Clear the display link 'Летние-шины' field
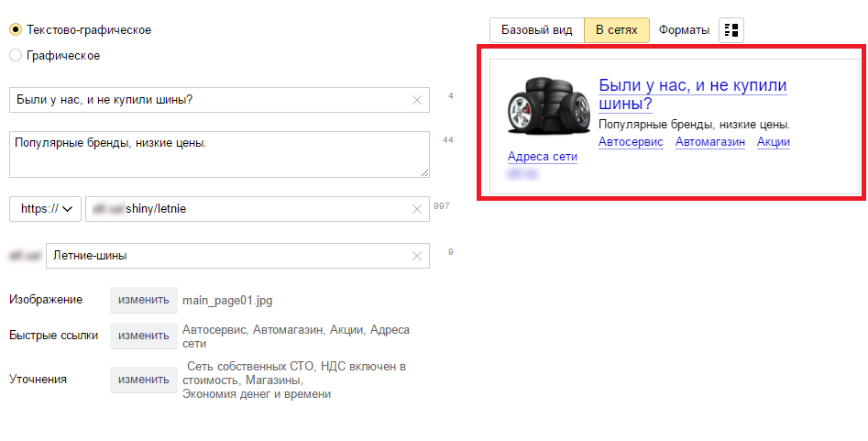868x441 pixels. pos(417,256)
